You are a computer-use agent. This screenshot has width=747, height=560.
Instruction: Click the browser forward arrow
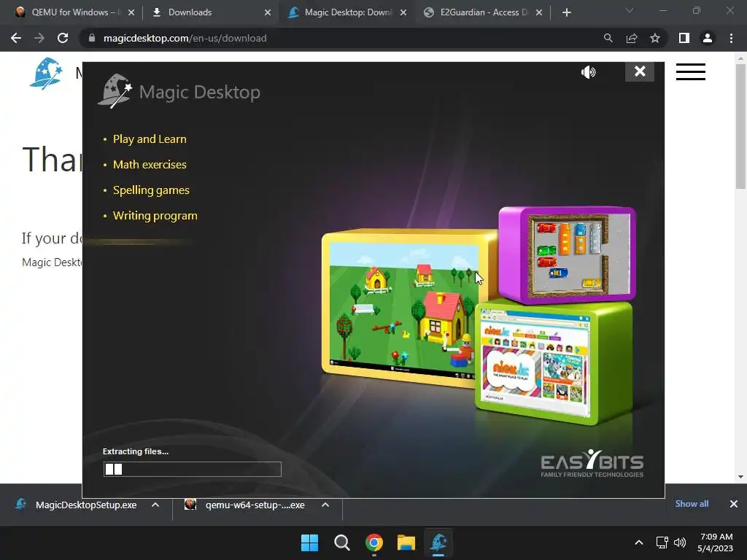(x=39, y=38)
